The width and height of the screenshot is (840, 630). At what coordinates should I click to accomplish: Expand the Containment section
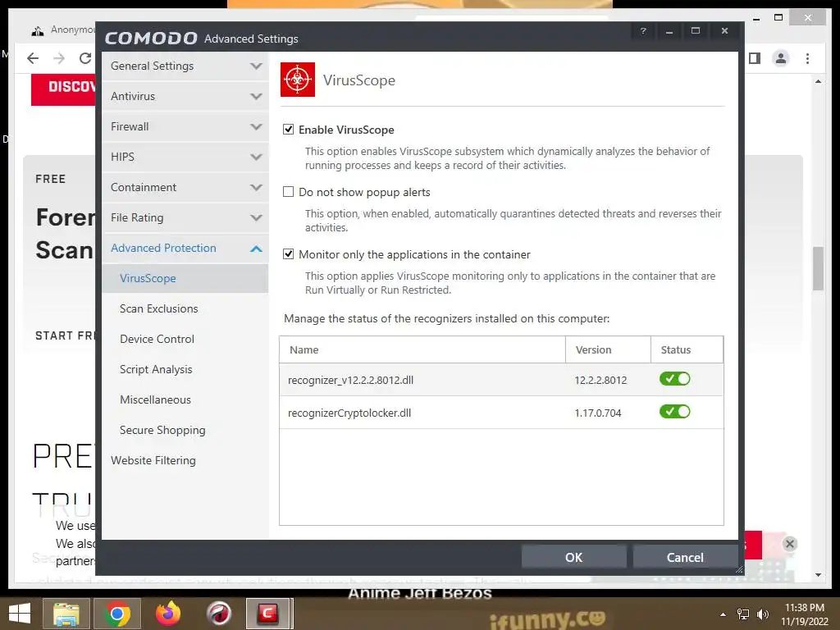[185, 188]
